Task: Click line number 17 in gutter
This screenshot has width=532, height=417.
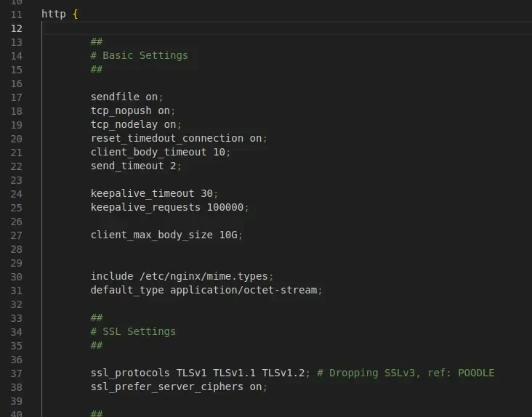Action: click(x=17, y=97)
